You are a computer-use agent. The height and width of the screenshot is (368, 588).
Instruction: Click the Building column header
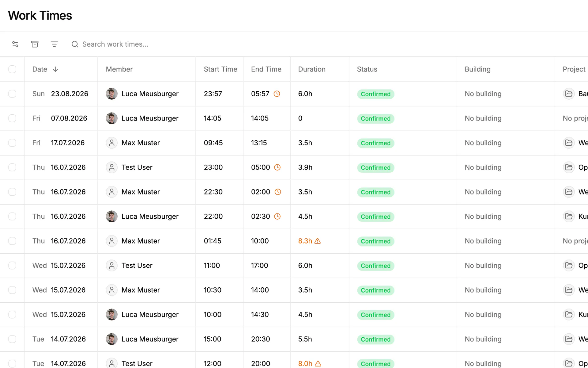477,69
